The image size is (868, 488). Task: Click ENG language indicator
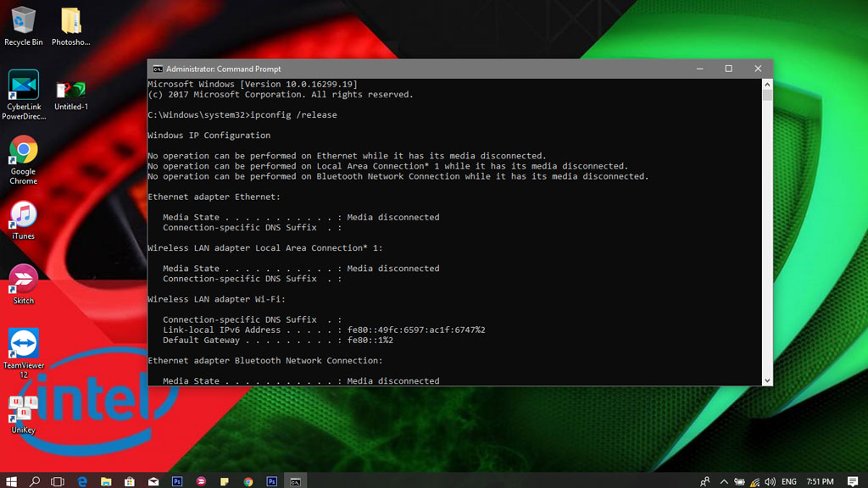789,481
